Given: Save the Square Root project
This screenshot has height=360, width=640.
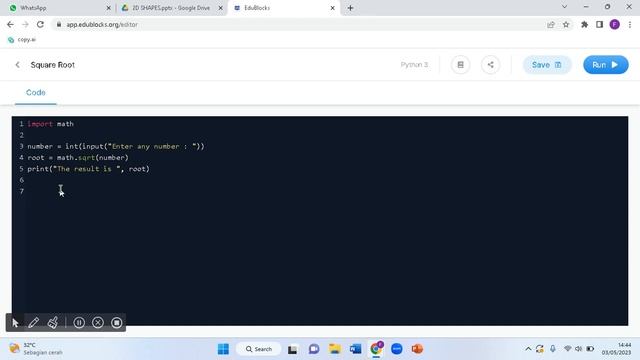Looking at the screenshot, I should pos(547,65).
